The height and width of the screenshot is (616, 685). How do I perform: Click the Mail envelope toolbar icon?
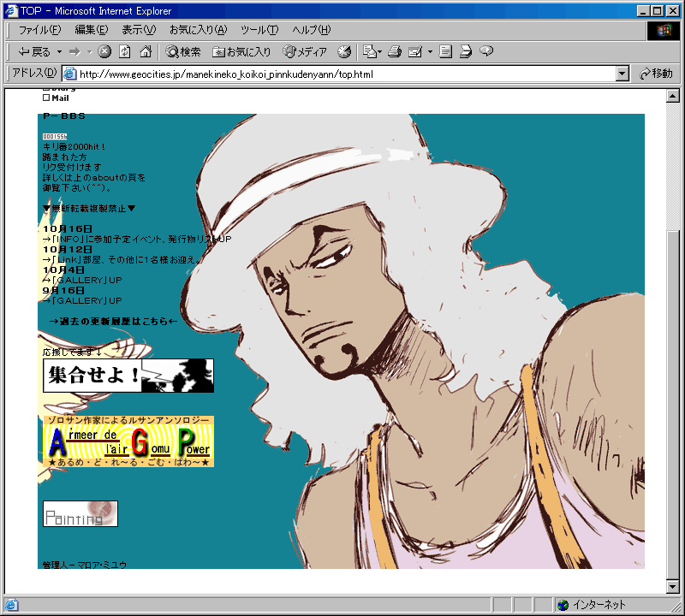coord(370,52)
